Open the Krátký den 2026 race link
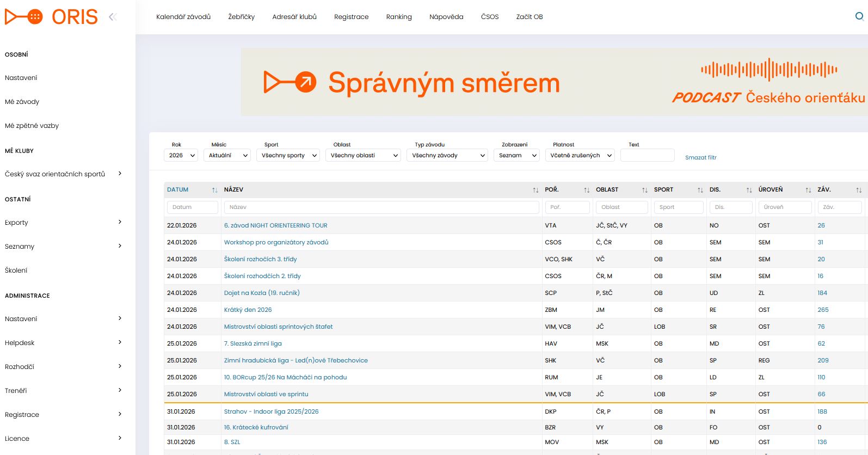Viewport: 868px width, 455px height. point(248,310)
